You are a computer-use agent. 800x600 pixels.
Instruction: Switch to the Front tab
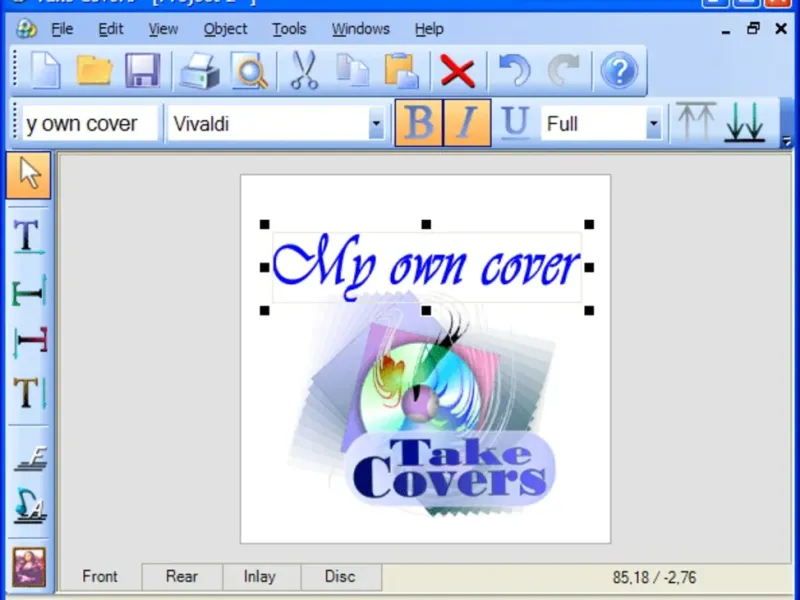click(x=100, y=577)
